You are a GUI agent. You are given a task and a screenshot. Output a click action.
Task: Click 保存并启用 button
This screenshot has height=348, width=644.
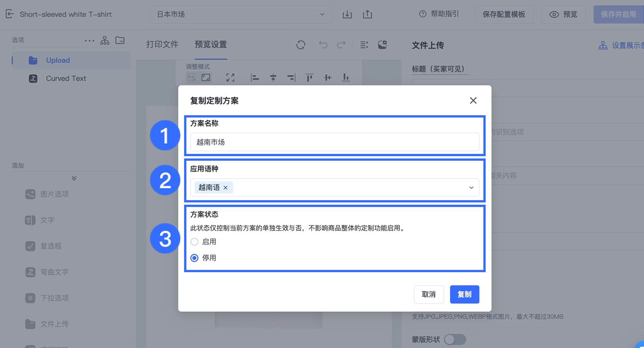pyautogui.click(x=619, y=14)
